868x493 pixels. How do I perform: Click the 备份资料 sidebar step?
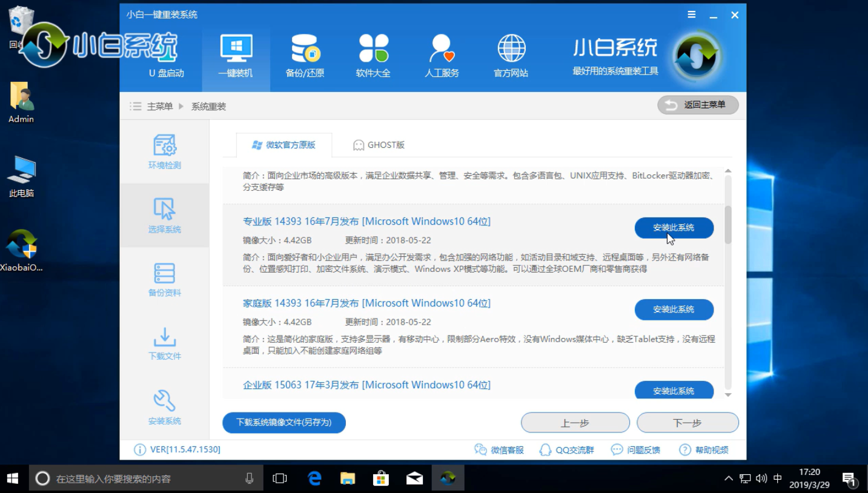click(165, 280)
